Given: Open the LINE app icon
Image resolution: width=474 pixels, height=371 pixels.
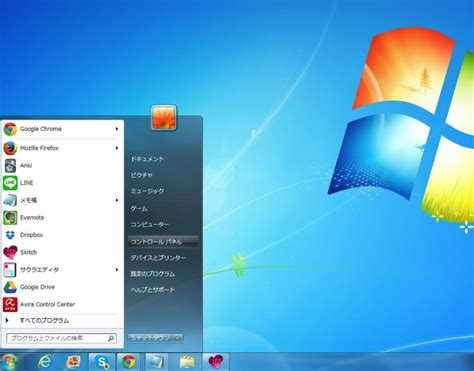Looking at the screenshot, I should (x=10, y=183).
